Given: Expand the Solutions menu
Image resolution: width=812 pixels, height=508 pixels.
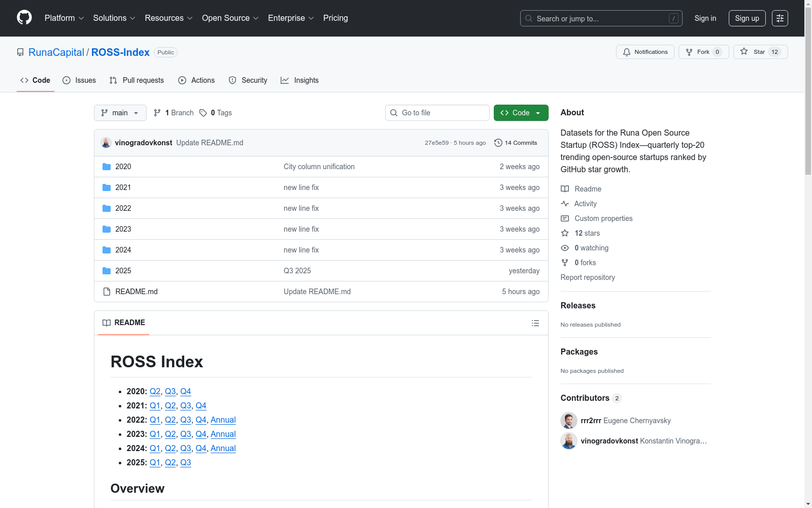Looking at the screenshot, I should pyautogui.click(x=114, y=18).
